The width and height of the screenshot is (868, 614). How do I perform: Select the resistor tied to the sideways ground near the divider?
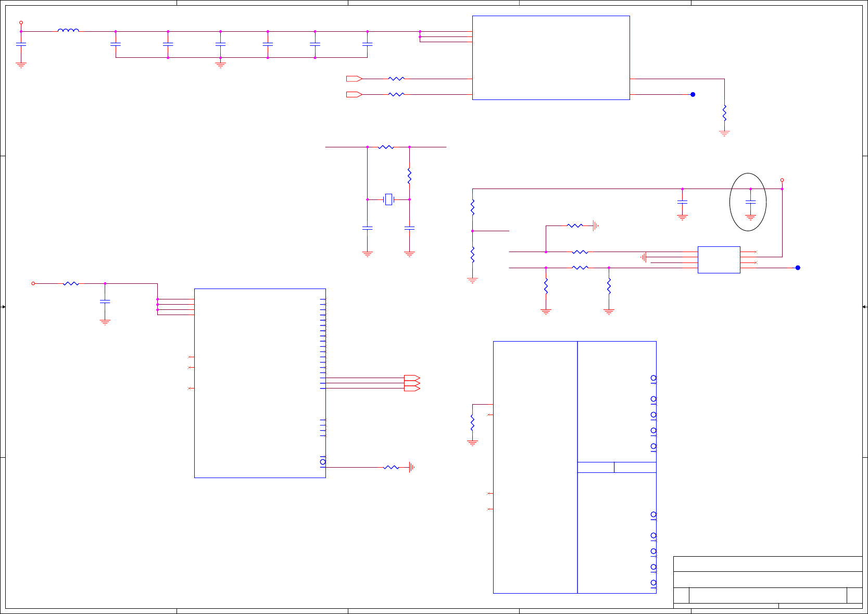(x=575, y=225)
